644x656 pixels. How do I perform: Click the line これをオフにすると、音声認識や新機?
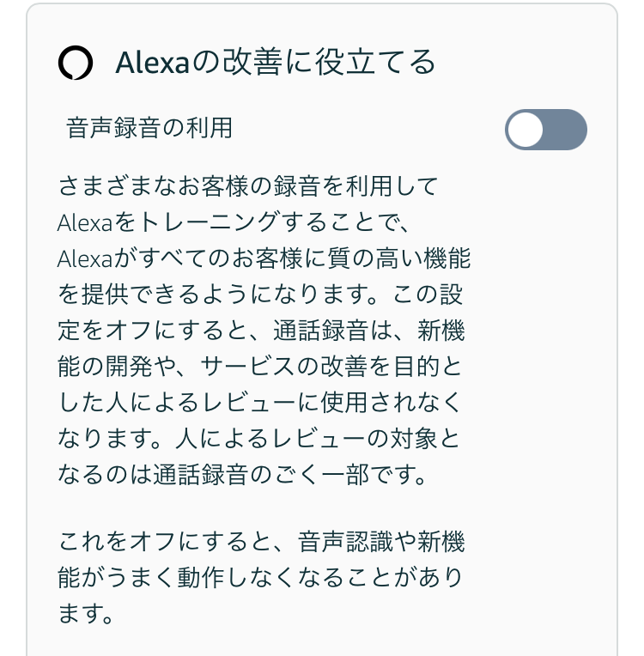[261, 541]
